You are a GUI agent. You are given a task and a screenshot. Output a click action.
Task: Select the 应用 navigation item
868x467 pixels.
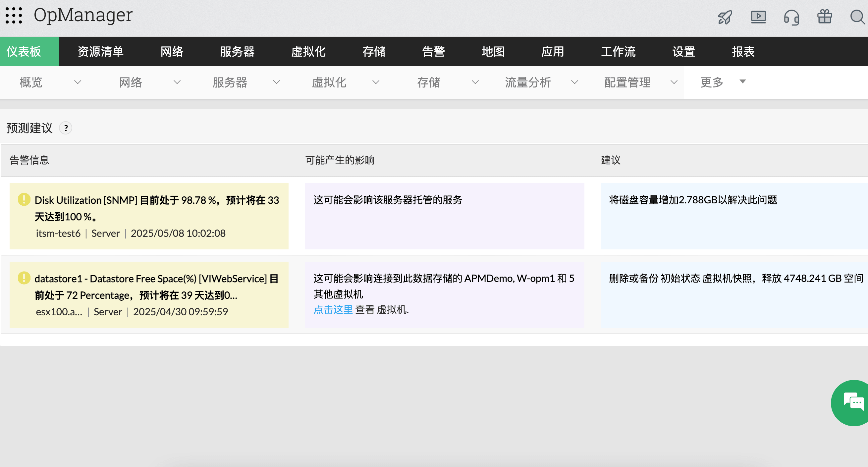pos(553,51)
